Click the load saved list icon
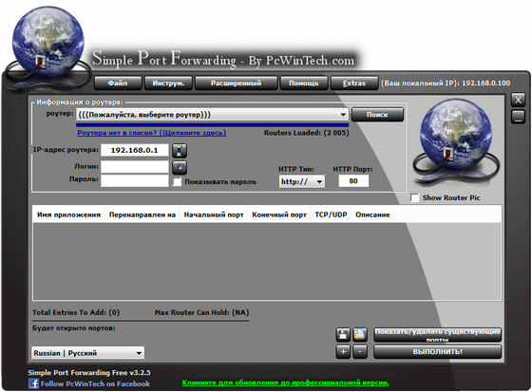 pyautogui.click(x=360, y=335)
